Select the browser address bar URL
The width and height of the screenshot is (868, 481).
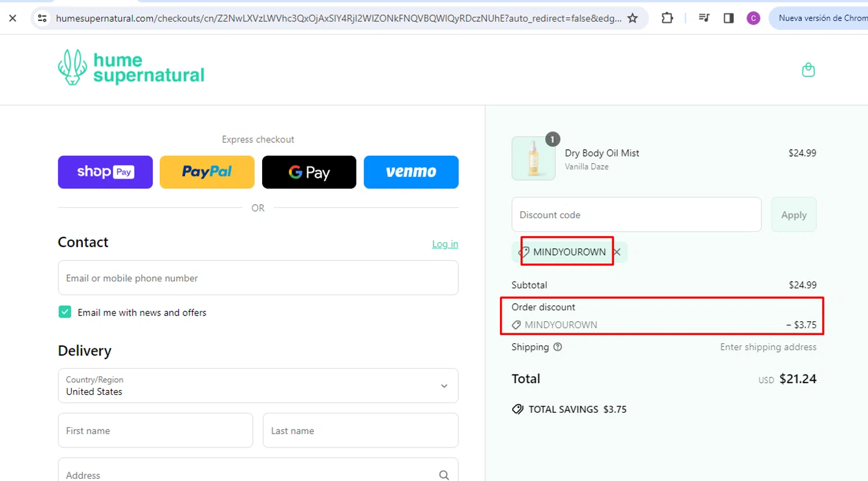click(x=339, y=18)
